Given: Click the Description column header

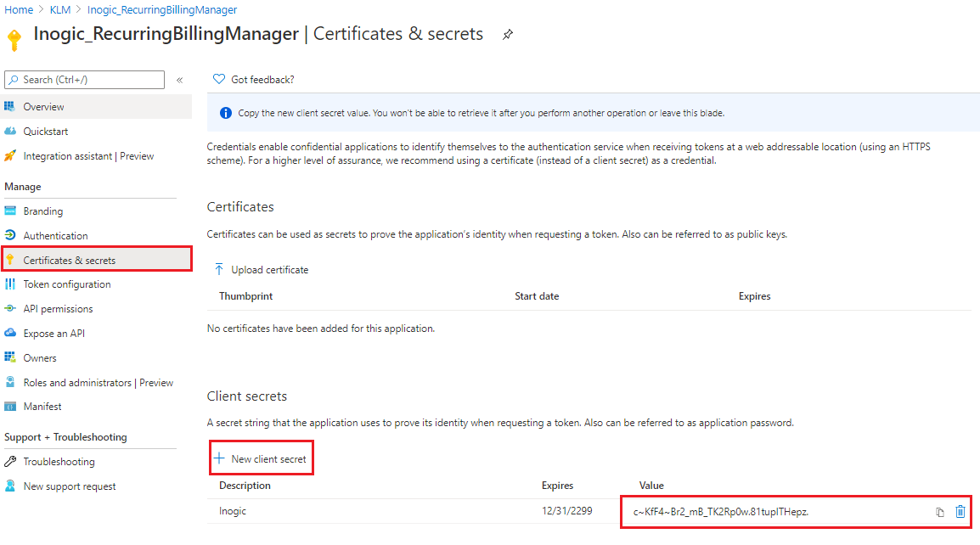Looking at the screenshot, I should click(x=245, y=486).
